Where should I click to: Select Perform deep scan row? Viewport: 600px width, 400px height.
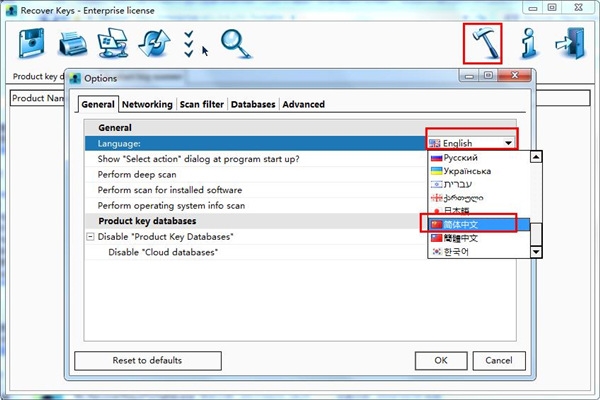[x=255, y=175]
